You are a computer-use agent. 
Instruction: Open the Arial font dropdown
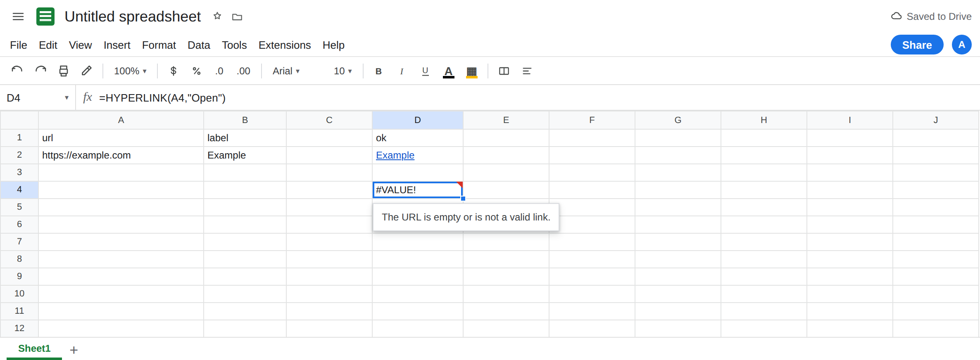(286, 71)
